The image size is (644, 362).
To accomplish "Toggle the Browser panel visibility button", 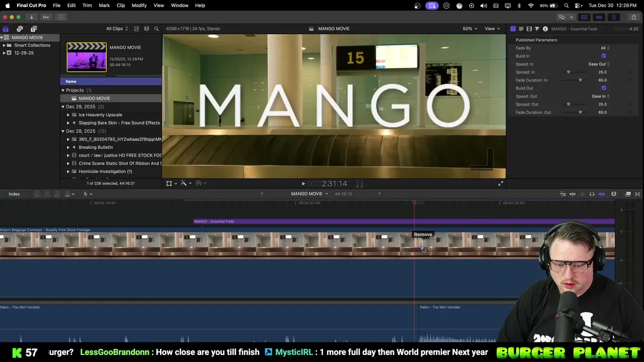I will click(x=584, y=17).
